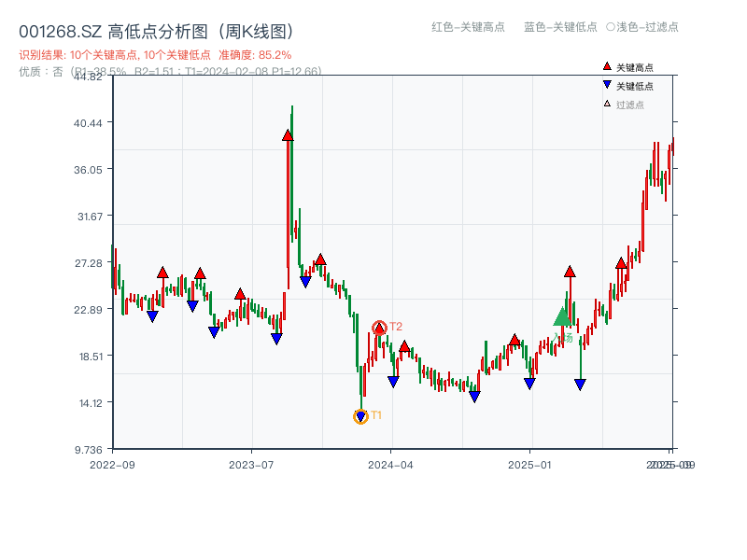Click the T2 circled high-point marker
747x560 pixels.
(379, 327)
